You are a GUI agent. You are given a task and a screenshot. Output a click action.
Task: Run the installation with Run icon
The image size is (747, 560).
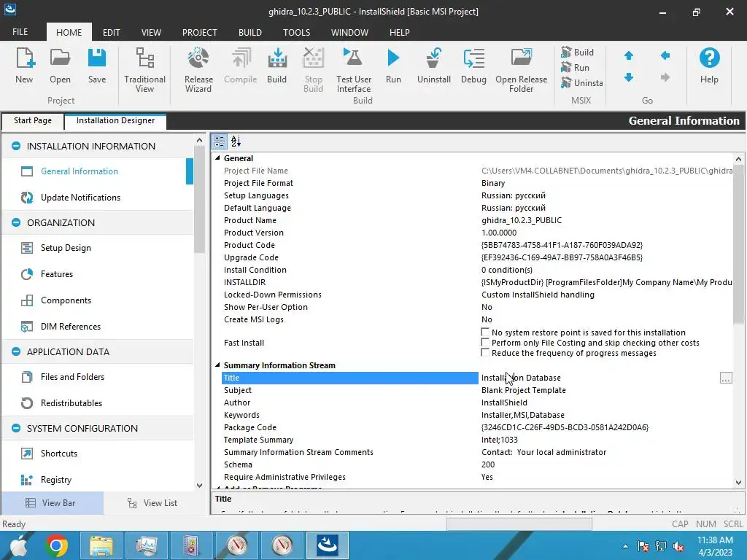(x=393, y=66)
